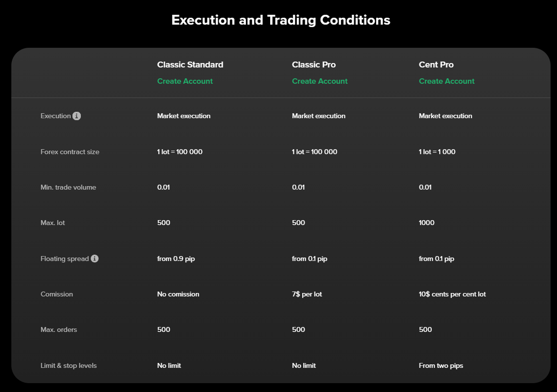The image size is (557, 392).
Task: Click the 'From two pips' cell
Action: 441,365
